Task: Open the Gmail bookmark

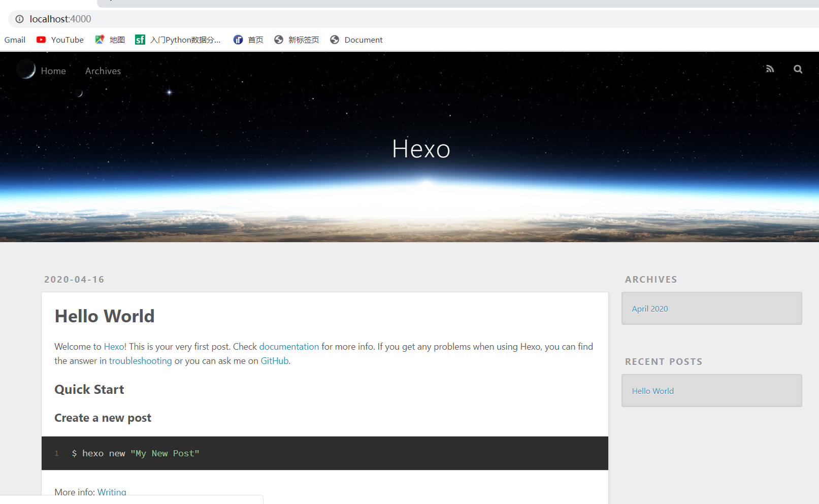Action: tap(15, 40)
